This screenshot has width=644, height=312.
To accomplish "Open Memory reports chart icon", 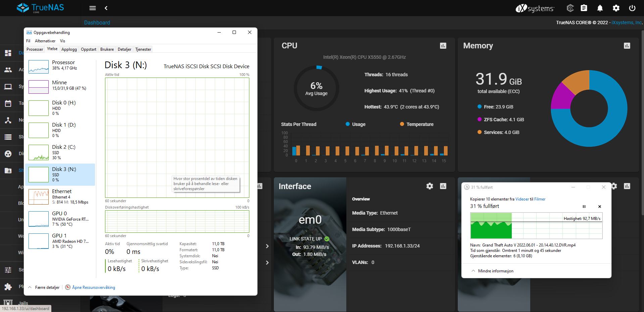I will click(627, 46).
